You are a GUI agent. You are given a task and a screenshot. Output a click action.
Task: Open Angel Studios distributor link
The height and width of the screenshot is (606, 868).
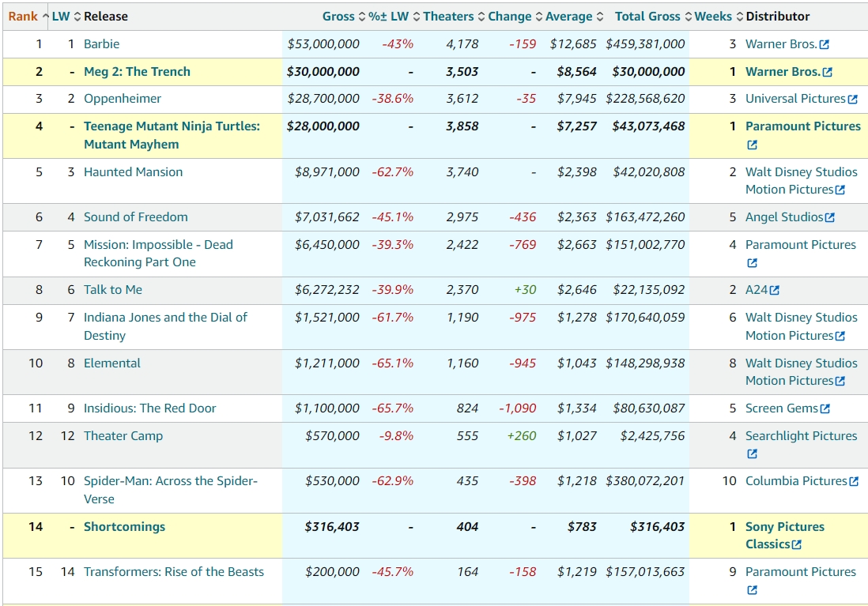pos(784,217)
